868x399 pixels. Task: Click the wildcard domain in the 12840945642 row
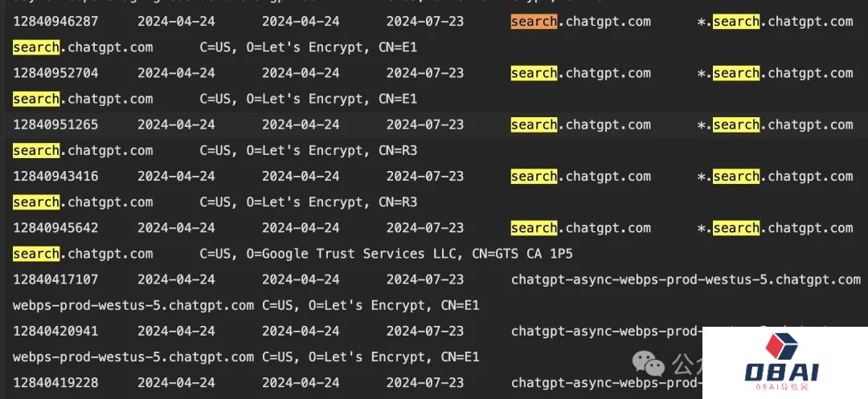pyautogui.click(x=775, y=228)
